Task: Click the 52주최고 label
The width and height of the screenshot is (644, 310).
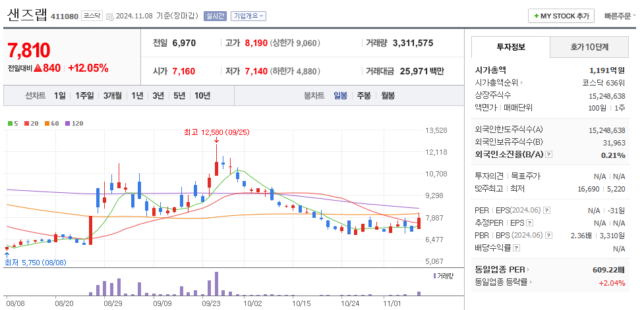Action: [x=488, y=189]
